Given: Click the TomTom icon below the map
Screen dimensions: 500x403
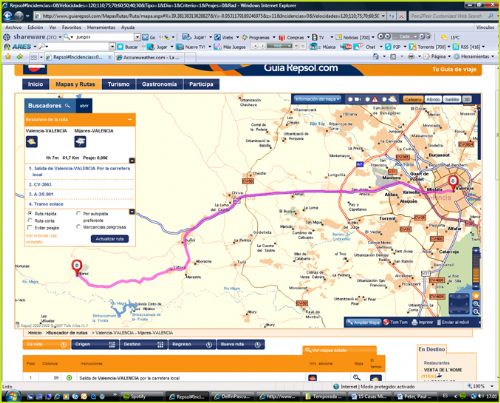Looking at the screenshot, I should [386, 322].
